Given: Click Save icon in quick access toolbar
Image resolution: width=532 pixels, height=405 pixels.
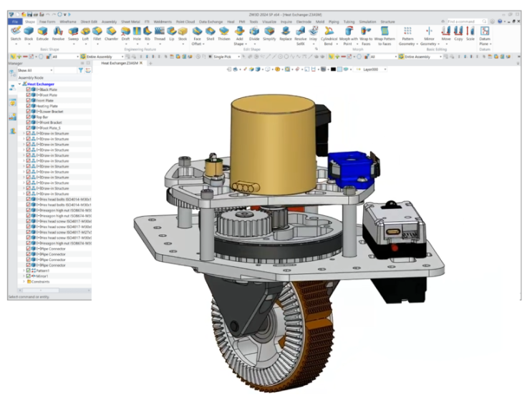Looking at the screenshot, I should tap(30, 14).
